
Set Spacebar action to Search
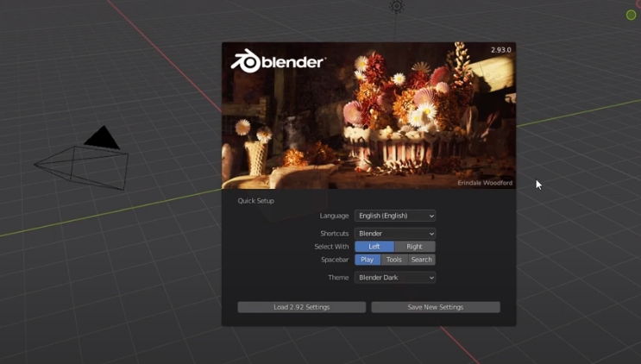point(422,260)
